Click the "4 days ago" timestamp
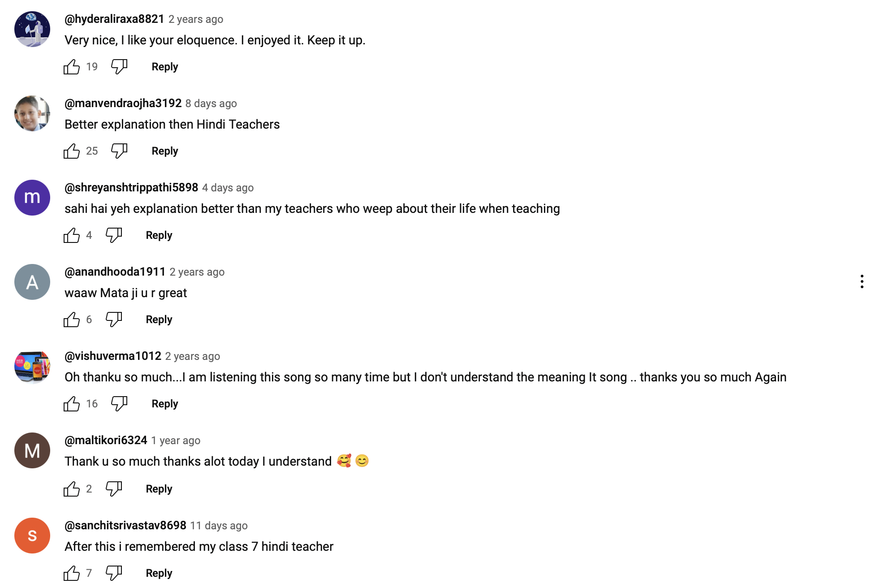Screen dimensions: 893x588 tap(228, 188)
